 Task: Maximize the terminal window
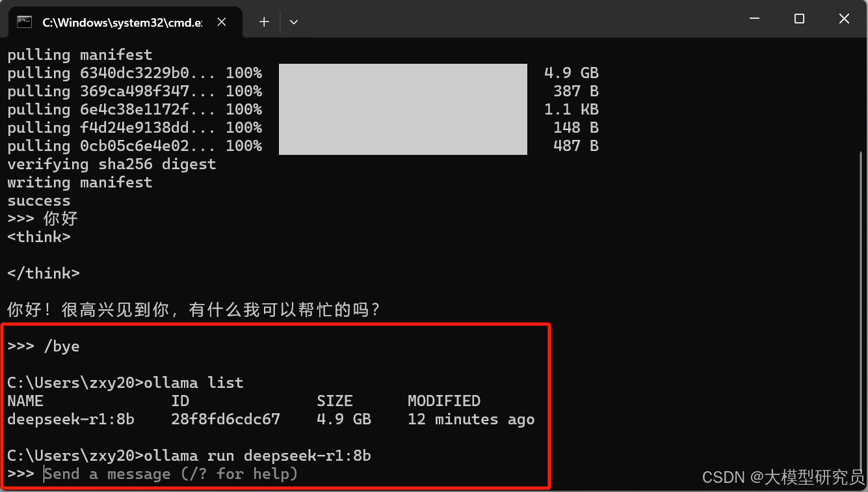click(799, 20)
